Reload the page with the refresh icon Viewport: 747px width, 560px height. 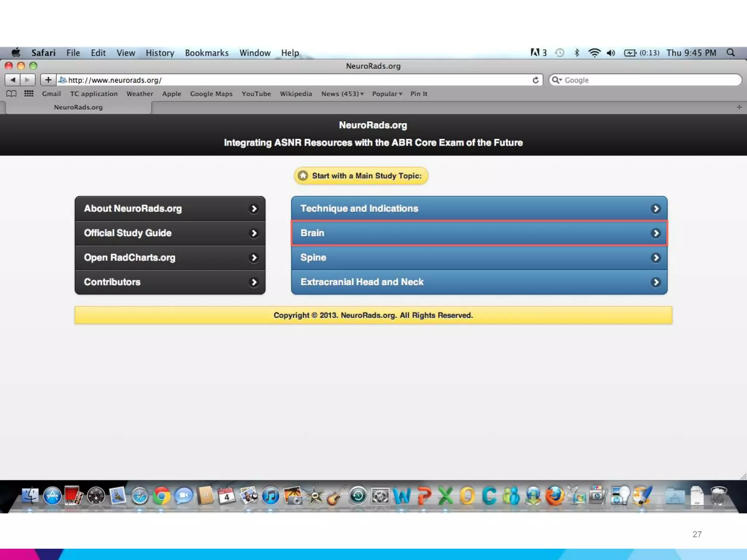pyautogui.click(x=535, y=80)
